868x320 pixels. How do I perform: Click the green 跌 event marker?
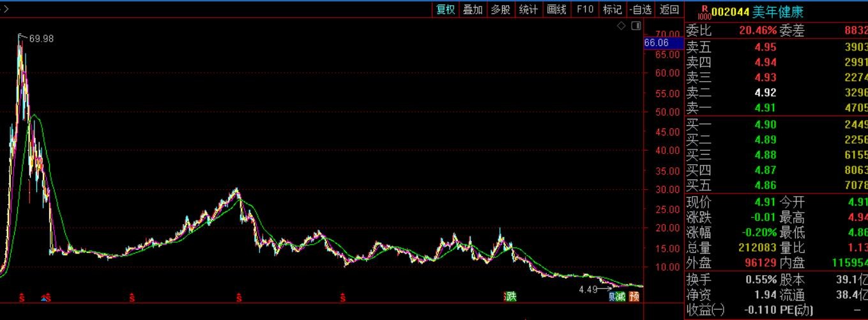point(510,296)
